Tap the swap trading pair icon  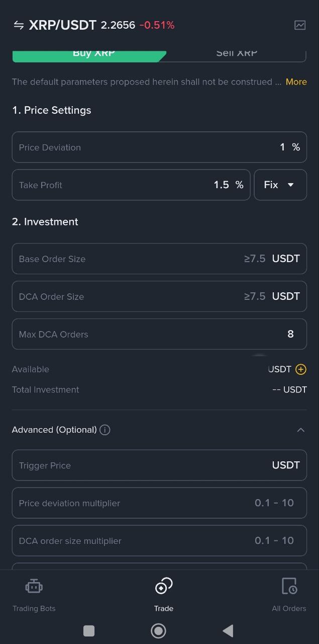point(19,25)
